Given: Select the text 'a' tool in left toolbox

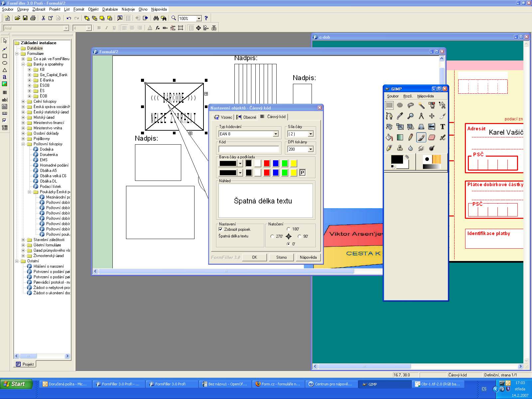Looking at the screenshot, I should [5, 77].
